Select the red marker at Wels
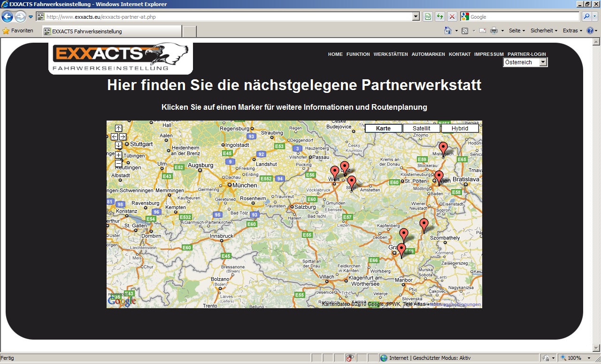Image resolution: width=601 pixels, height=364 pixels. 334,172
